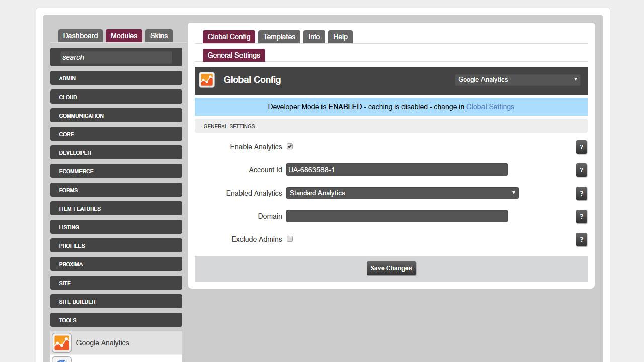Switch to the Templates tab

pyautogui.click(x=279, y=37)
